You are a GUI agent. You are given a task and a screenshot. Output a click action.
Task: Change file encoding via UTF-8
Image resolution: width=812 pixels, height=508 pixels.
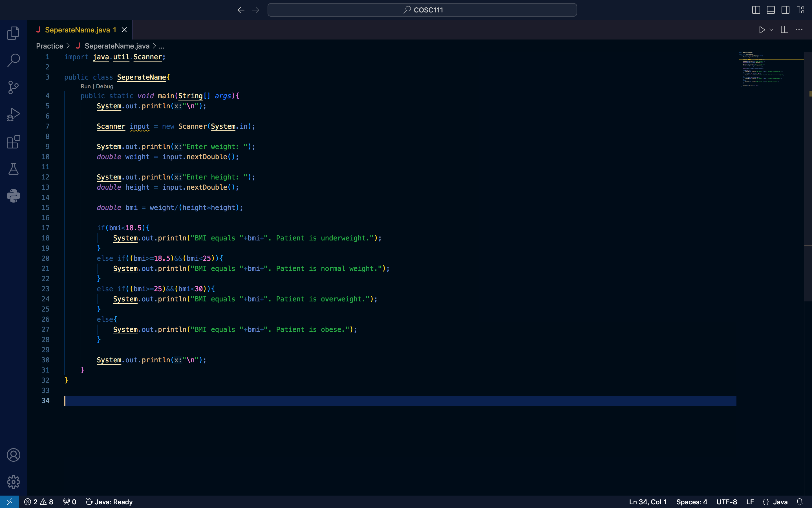[727, 502]
